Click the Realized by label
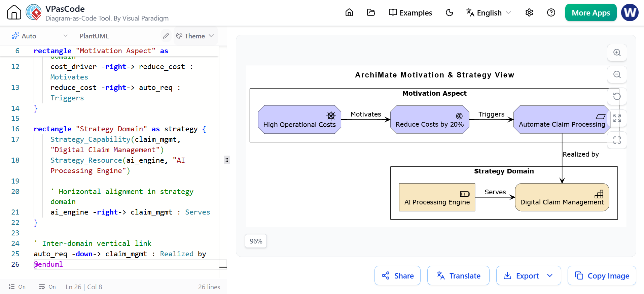The height and width of the screenshot is (294, 644). (x=581, y=154)
